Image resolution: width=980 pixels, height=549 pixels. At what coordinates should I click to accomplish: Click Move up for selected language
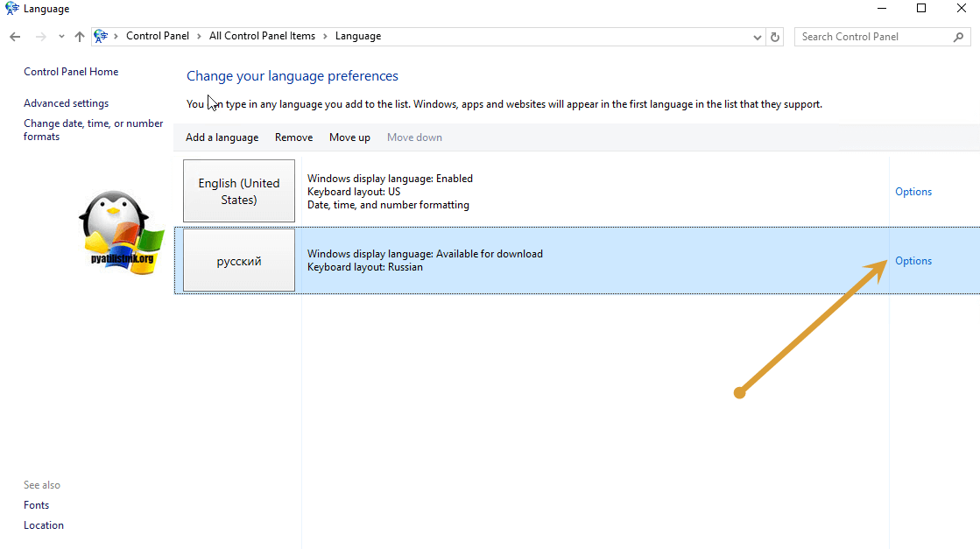click(349, 137)
